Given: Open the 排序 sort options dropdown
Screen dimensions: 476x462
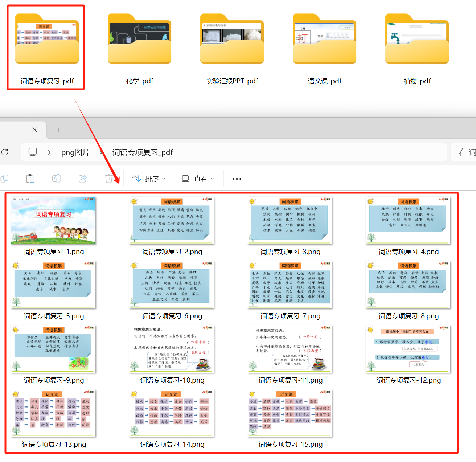Looking at the screenshot, I should click(149, 179).
